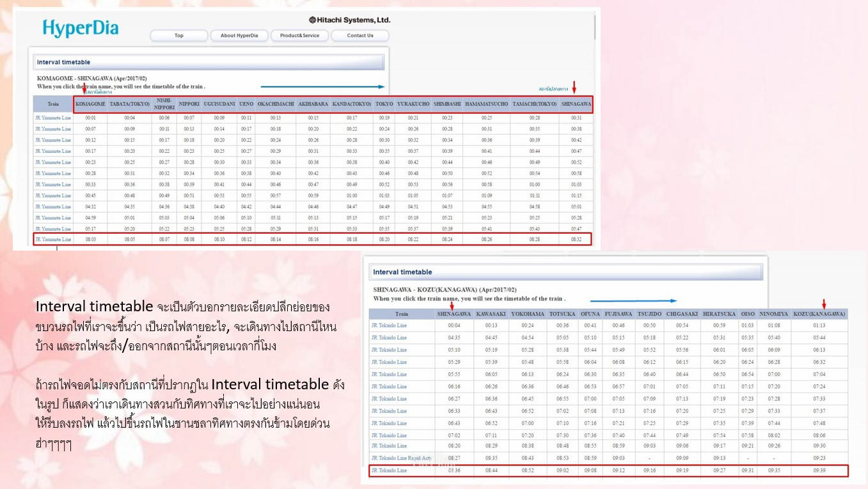Open the JR Tokaido Line train departing 00:04
Viewport: 868px width, 489px height.
pos(389,325)
